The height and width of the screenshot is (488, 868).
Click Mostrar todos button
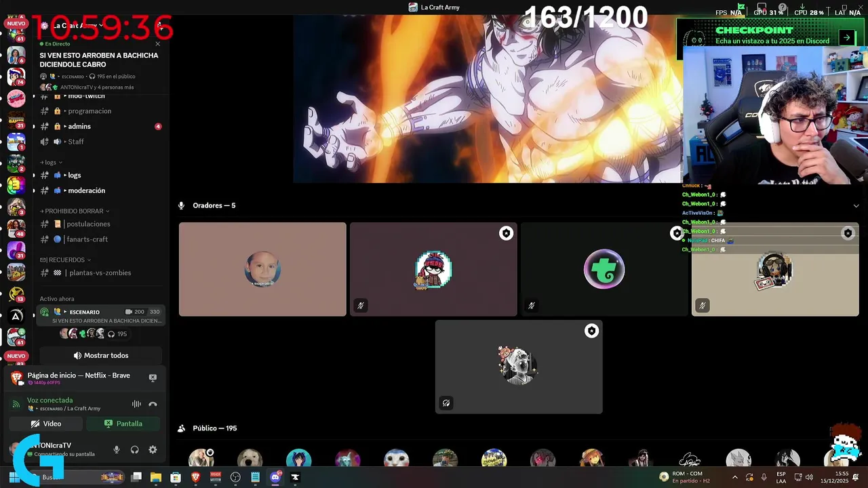click(101, 355)
